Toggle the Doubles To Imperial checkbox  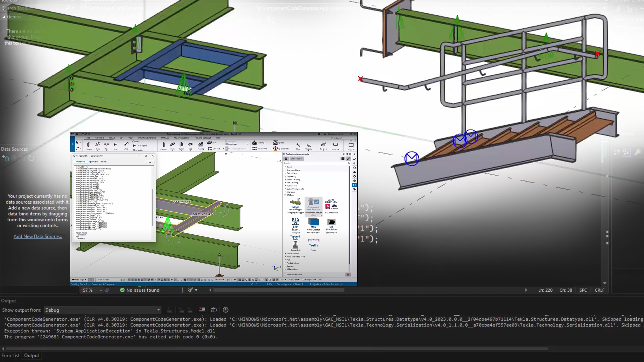tap(90, 162)
